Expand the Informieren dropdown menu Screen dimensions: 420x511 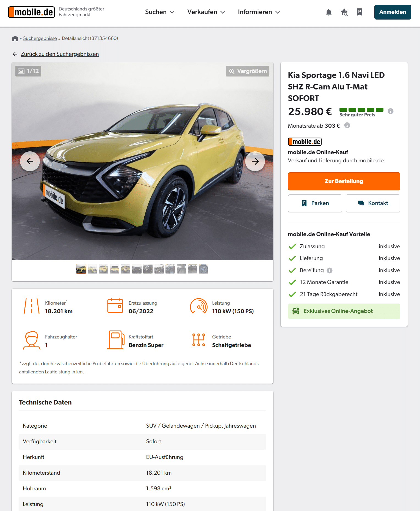pyautogui.click(x=259, y=12)
